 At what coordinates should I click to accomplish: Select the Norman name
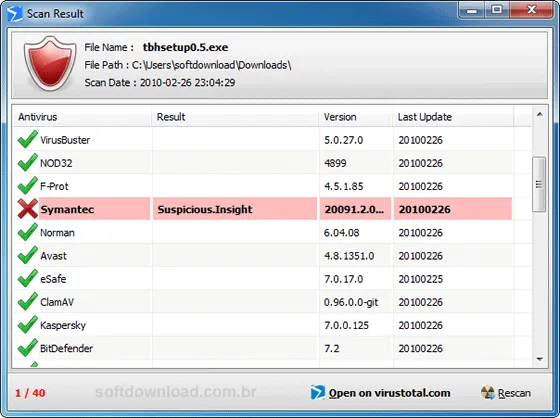coord(57,233)
